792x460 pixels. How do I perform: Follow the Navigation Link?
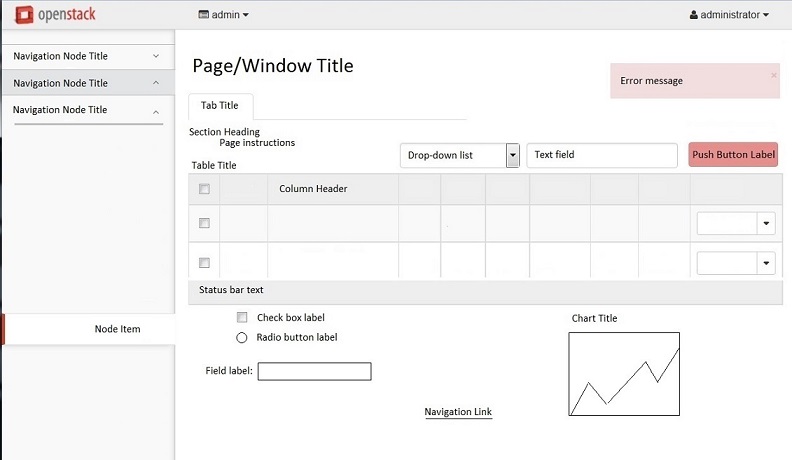pyautogui.click(x=458, y=412)
